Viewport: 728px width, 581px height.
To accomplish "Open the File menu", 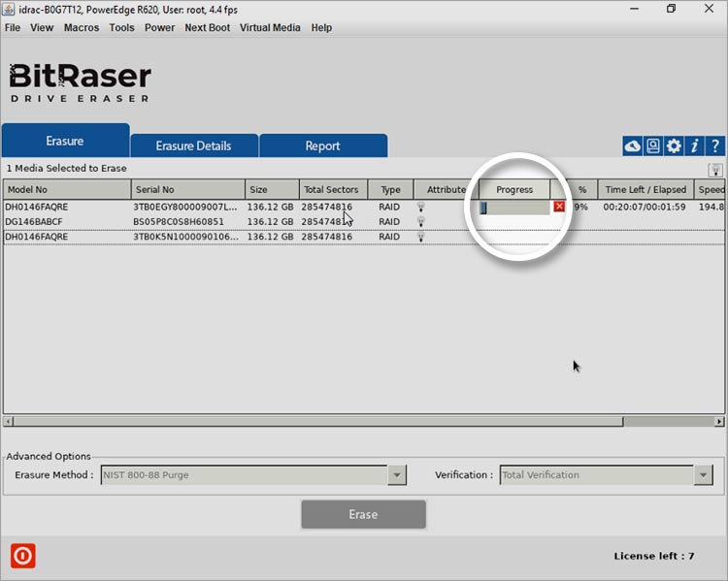I will 13,28.
